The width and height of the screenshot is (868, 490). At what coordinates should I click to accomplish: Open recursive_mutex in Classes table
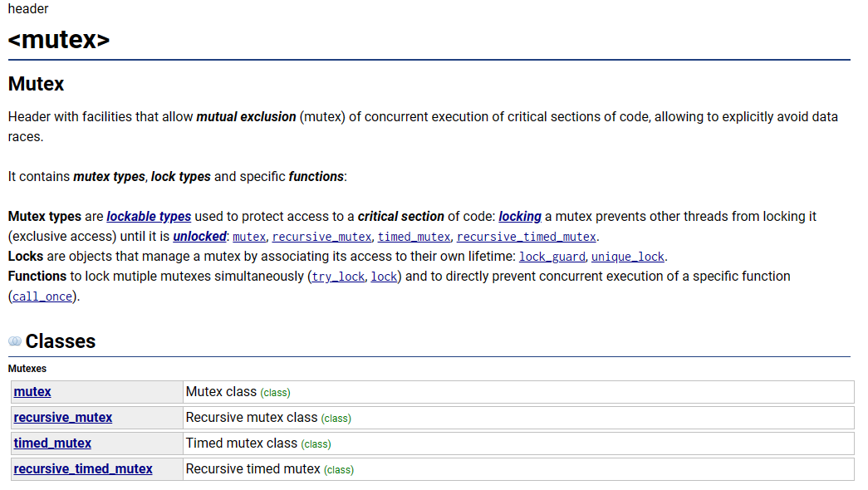pos(63,418)
